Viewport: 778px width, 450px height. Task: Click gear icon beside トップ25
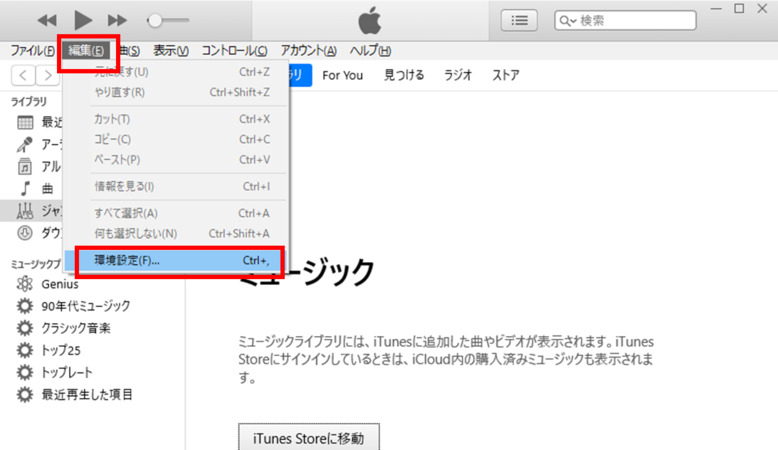pyautogui.click(x=24, y=350)
